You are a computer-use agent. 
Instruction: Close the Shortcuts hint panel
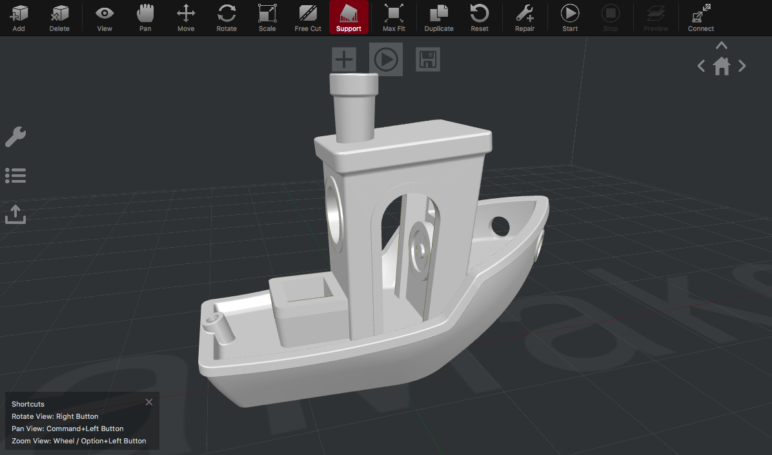(x=149, y=402)
